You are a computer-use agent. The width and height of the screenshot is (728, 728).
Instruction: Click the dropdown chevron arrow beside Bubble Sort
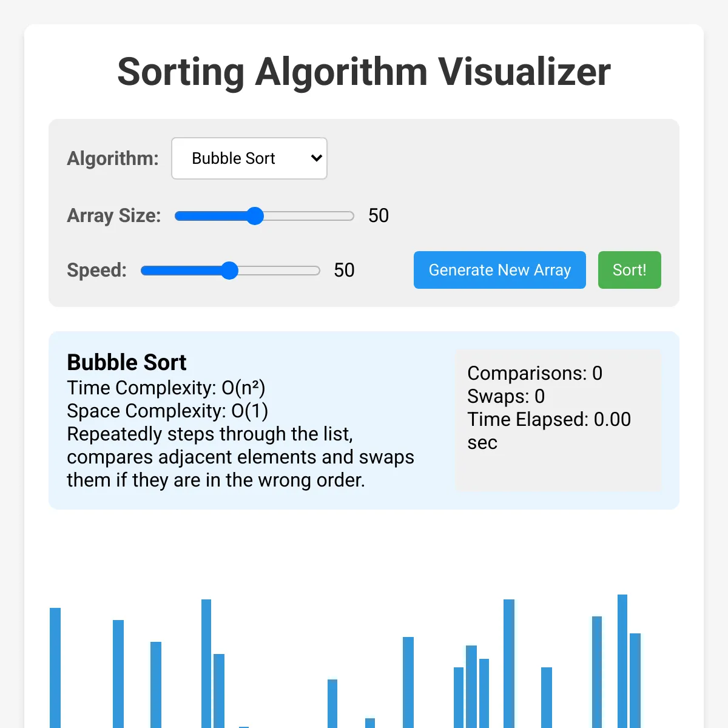pos(316,158)
